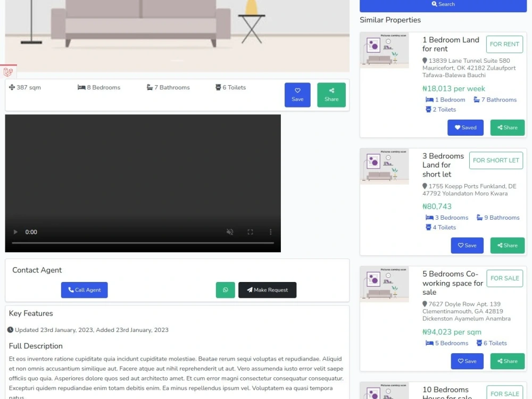Click the 8 Bedrooms label
Screen dimensions: 532x399
(x=99, y=88)
